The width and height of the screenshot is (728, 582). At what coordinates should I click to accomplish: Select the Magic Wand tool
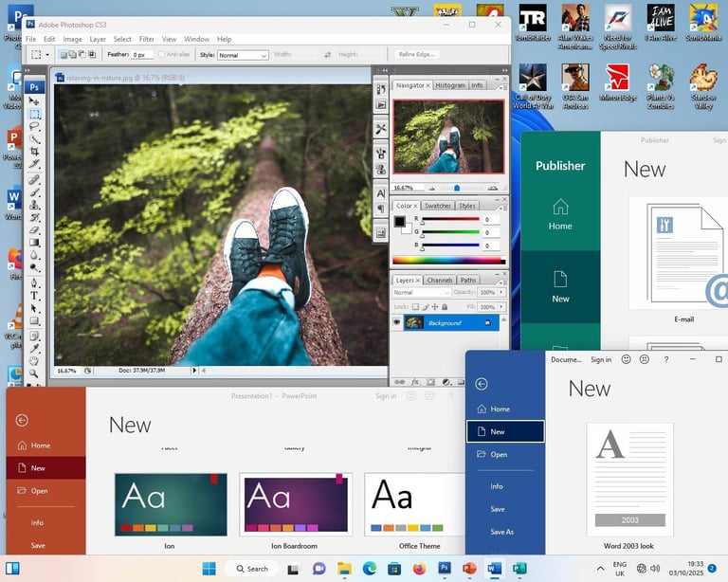click(34, 138)
